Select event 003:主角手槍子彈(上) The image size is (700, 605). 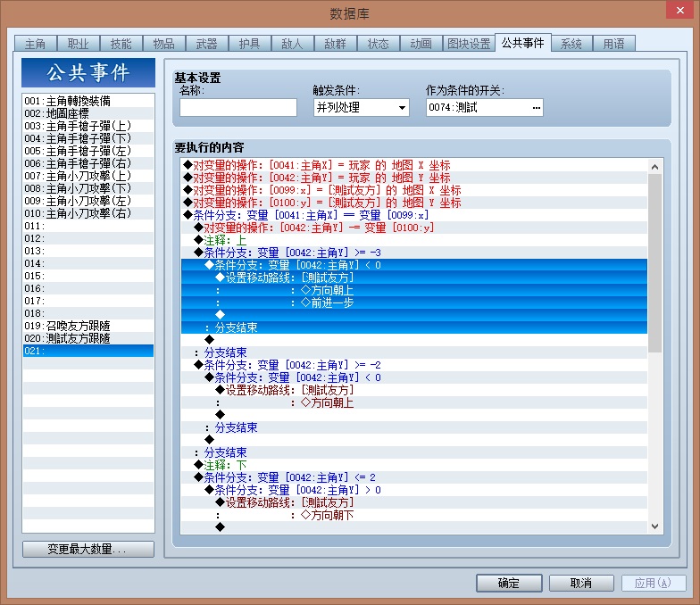(87, 126)
